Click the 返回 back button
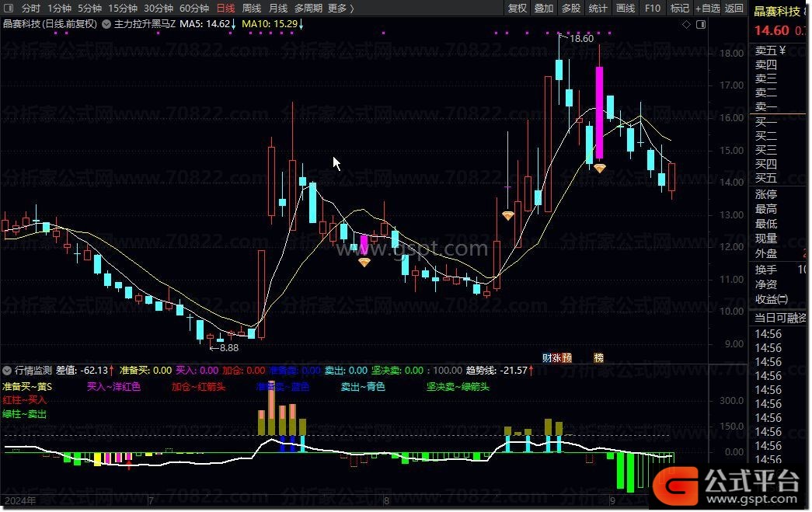The image size is (812, 512). tap(734, 9)
